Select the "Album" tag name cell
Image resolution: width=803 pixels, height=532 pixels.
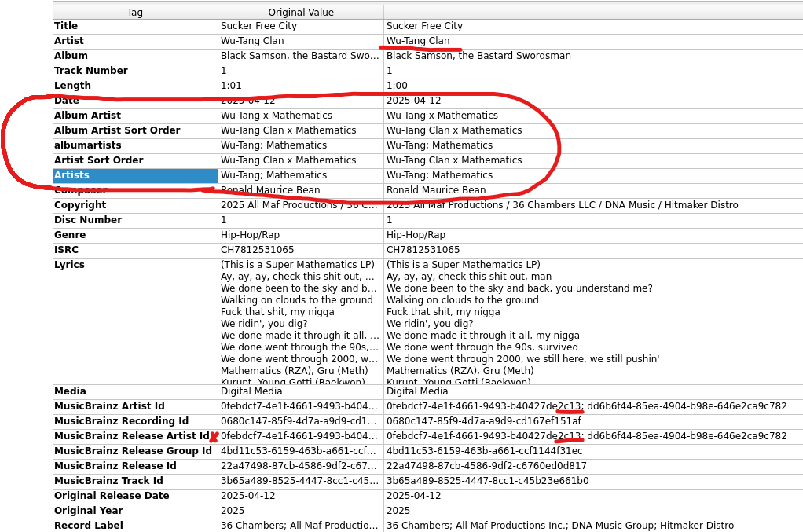coord(135,55)
